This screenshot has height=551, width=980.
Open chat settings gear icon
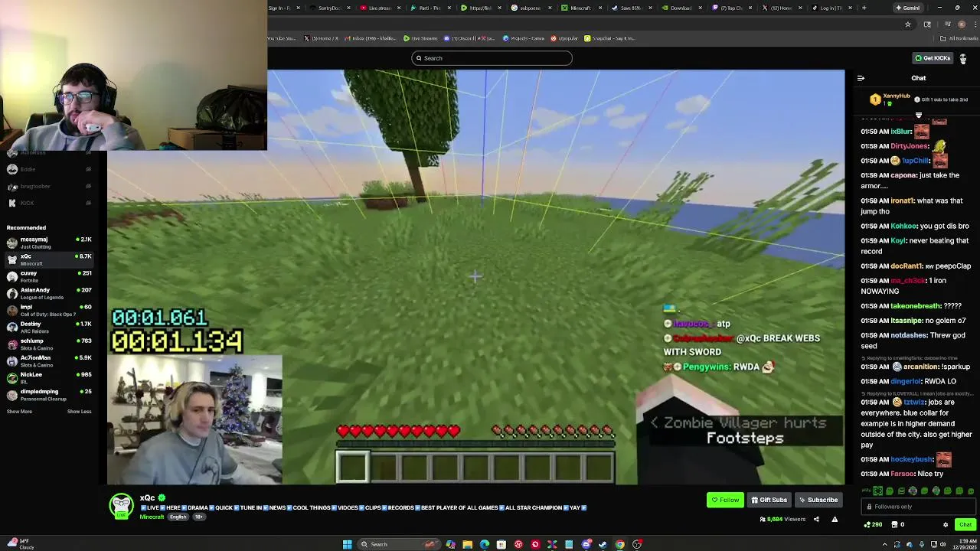tap(946, 525)
